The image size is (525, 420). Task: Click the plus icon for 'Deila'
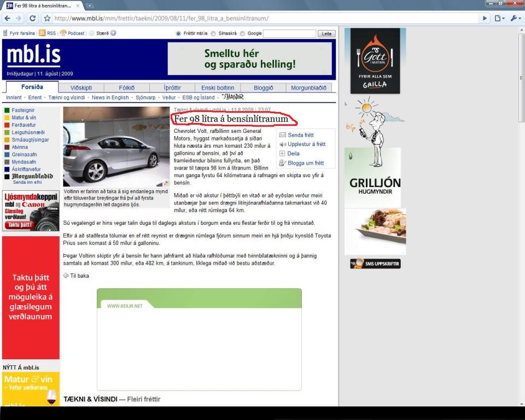click(x=282, y=153)
